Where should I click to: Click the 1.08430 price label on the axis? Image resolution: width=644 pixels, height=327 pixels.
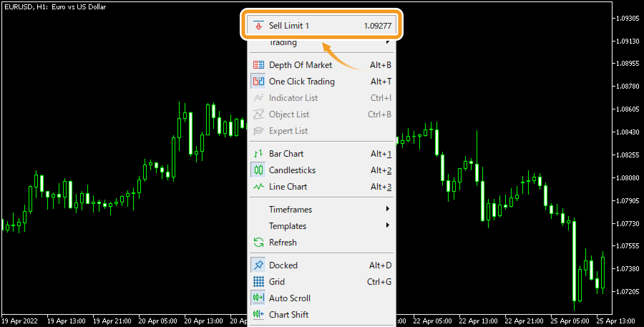(629, 132)
